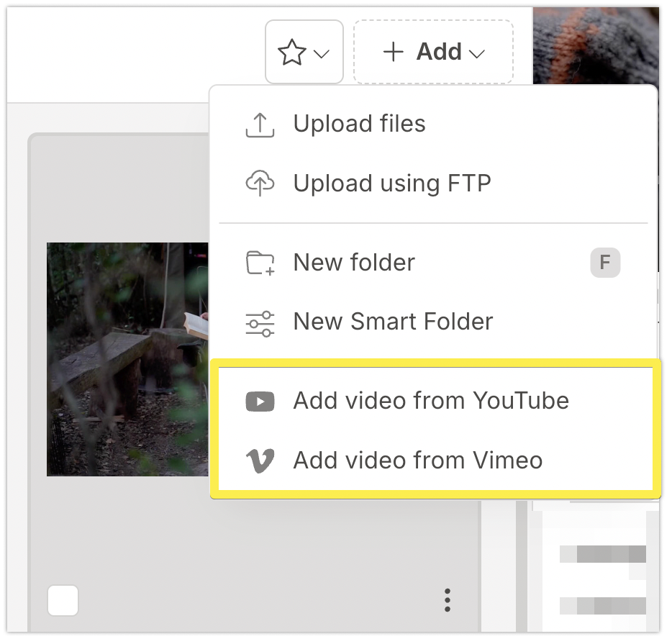672x639 pixels.
Task: Choose Add video from Vimeo
Action: [x=417, y=461]
